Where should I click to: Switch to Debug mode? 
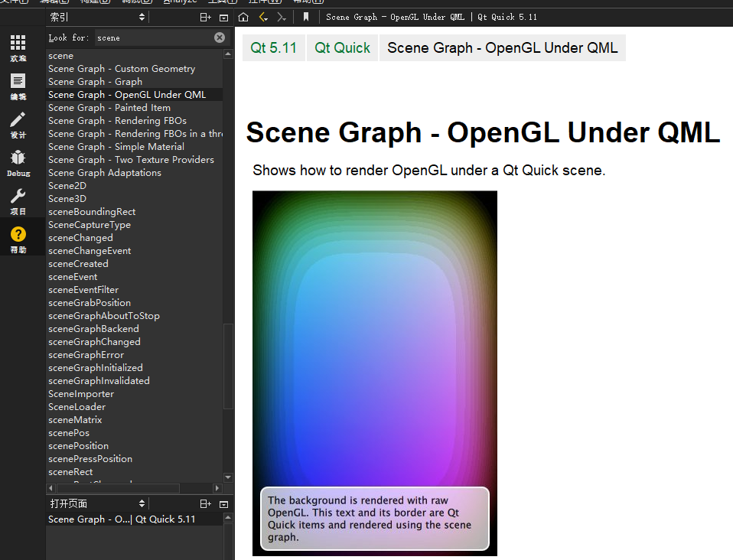tap(18, 162)
